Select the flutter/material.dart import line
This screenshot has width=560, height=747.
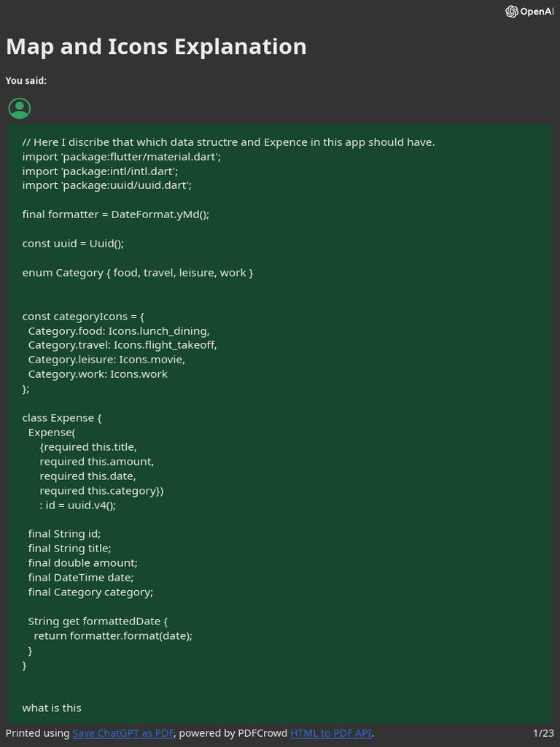121,156
